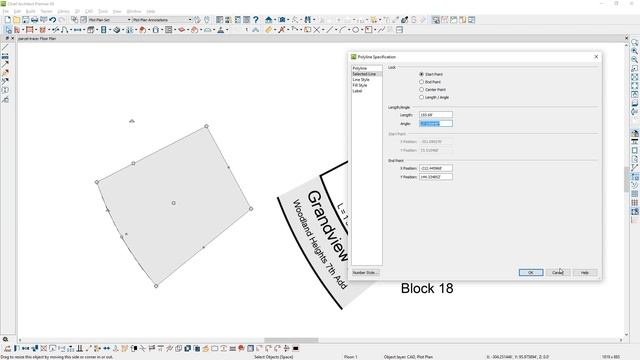
Task: Click the blue question mark Help icon
Action: click(256, 20)
